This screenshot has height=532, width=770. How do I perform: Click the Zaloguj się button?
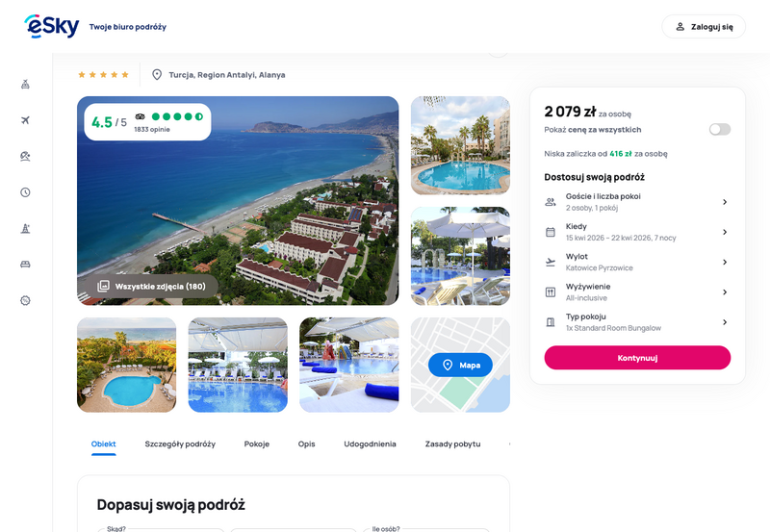coord(704,27)
